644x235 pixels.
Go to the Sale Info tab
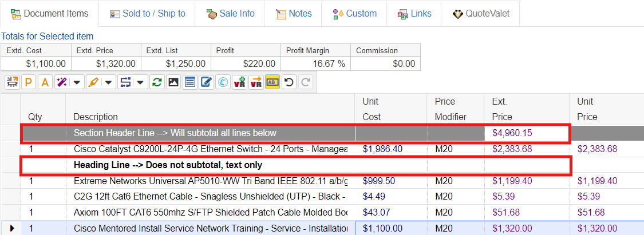(230, 13)
